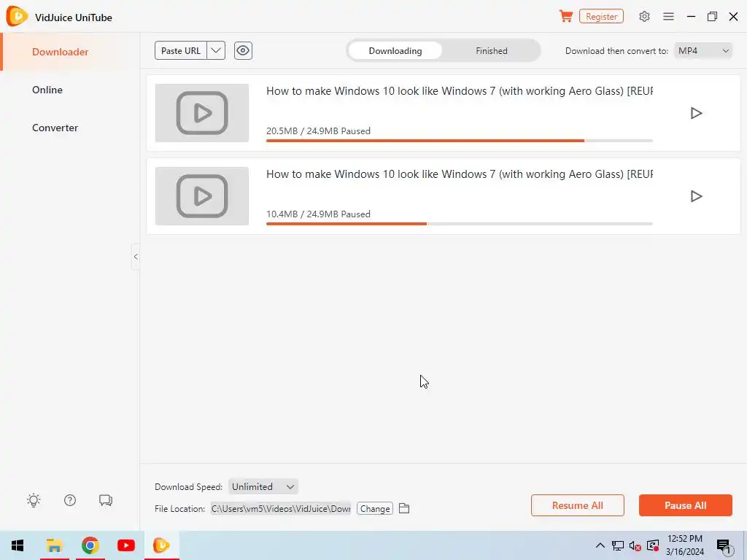Resume the 10.4MB paused download
Screen dimensions: 747x560
click(x=696, y=196)
